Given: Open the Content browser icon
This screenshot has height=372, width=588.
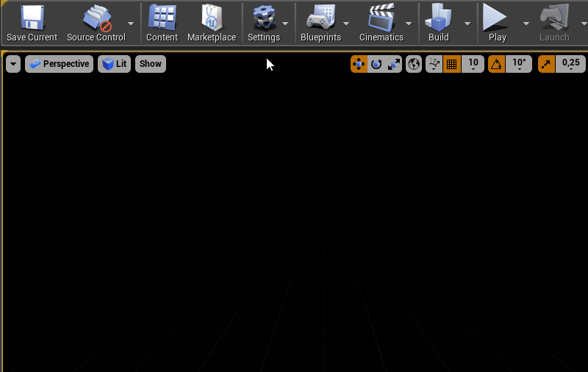Looking at the screenshot, I should (162, 17).
